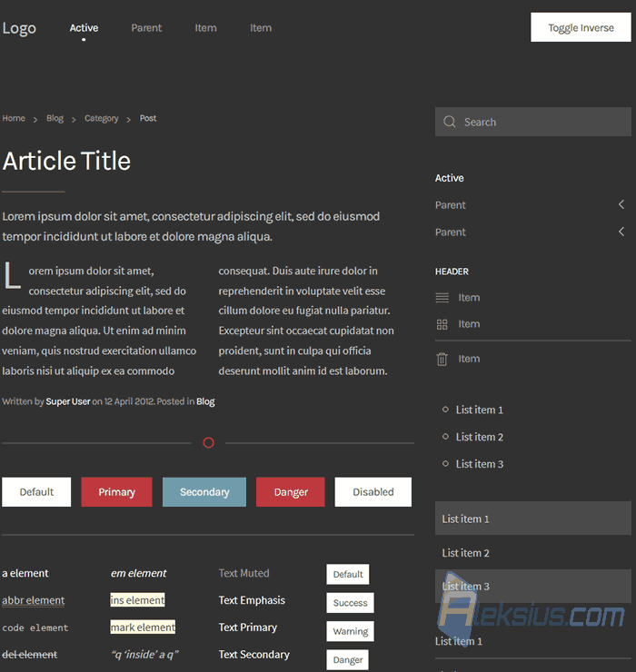This screenshot has height=672, width=636.
Task: Click the 'a element' link
Action: 25,573
